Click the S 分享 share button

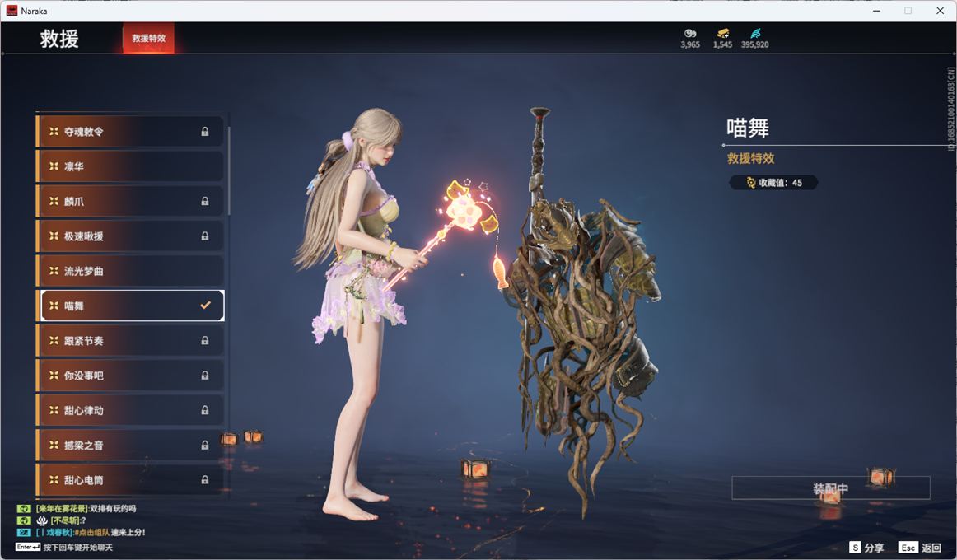coord(866,547)
